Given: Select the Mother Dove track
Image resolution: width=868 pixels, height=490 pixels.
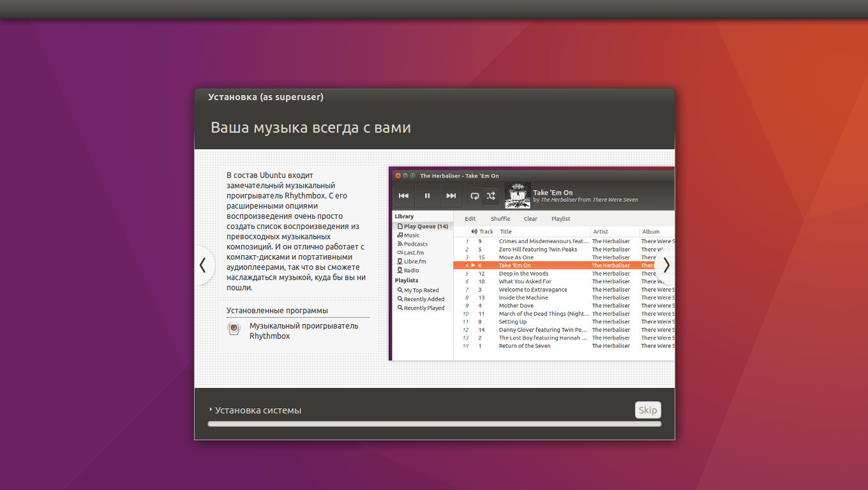Looking at the screenshot, I should point(564,306).
